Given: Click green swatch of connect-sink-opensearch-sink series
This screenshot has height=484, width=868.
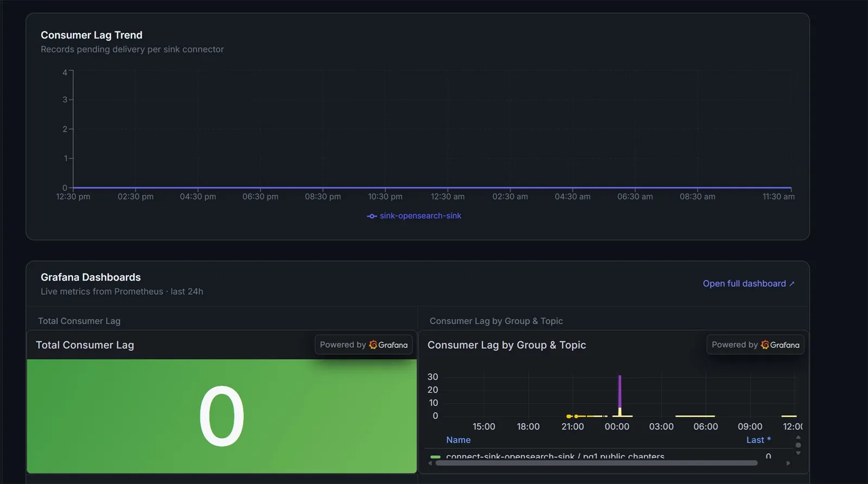Looking at the screenshot, I should 435,457.
